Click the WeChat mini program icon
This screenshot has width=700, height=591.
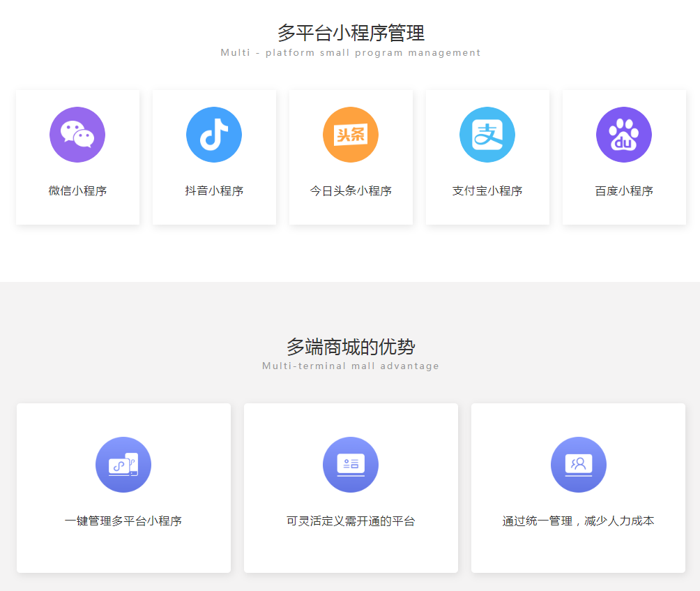[77, 134]
